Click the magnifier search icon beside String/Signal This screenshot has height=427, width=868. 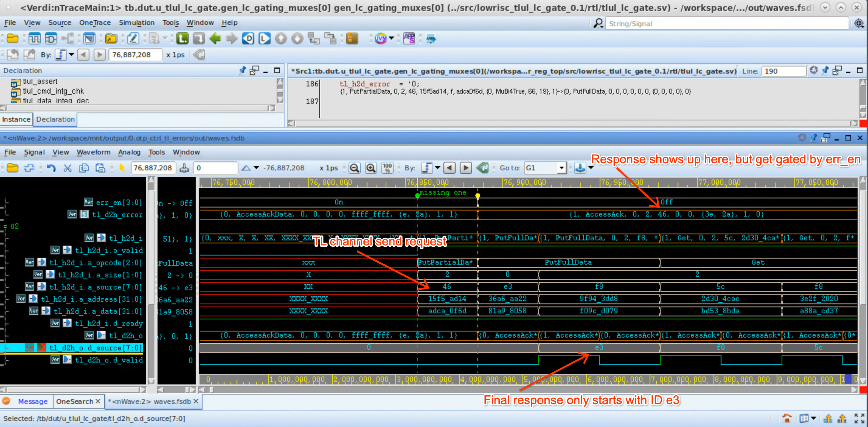click(x=598, y=24)
